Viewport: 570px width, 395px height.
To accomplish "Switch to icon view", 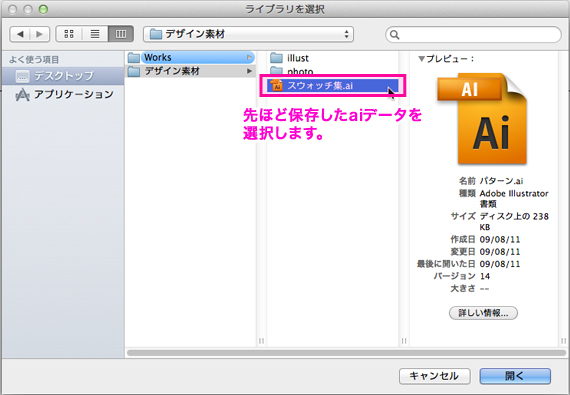I will click(69, 34).
